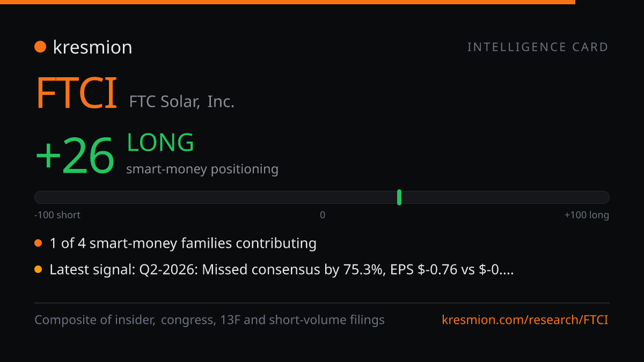
Task: Click the kresmion brand name
Action: pyautogui.click(x=92, y=47)
